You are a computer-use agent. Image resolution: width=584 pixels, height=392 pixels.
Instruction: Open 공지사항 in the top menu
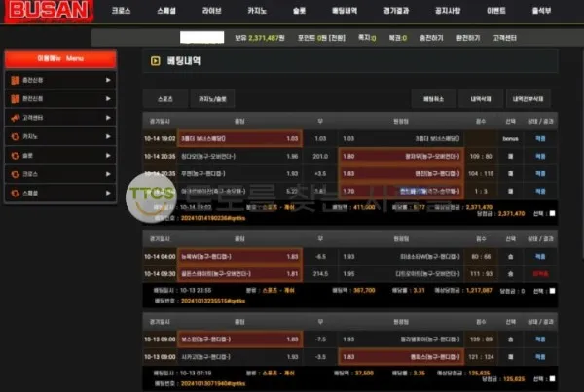pos(448,11)
